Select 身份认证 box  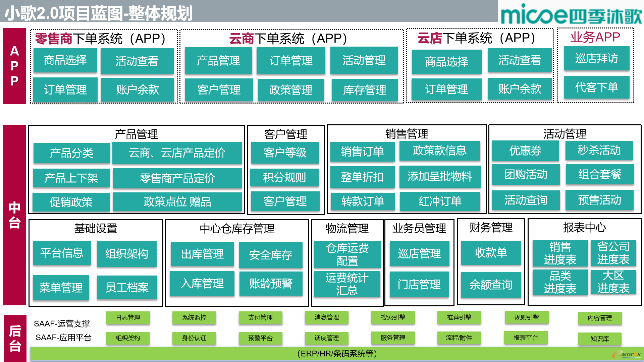point(194,338)
